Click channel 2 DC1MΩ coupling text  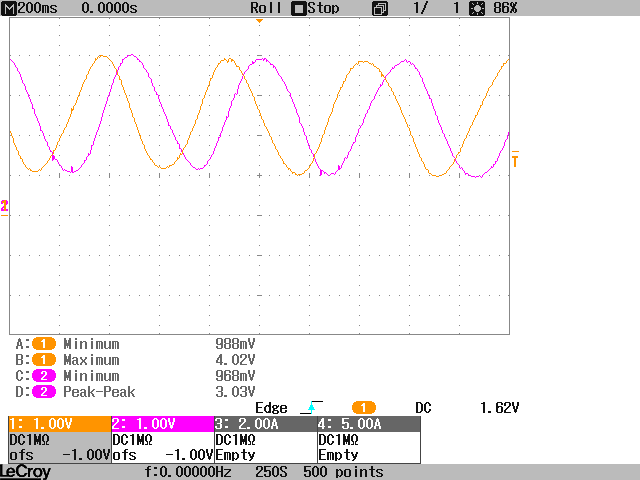click(x=132, y=440)
